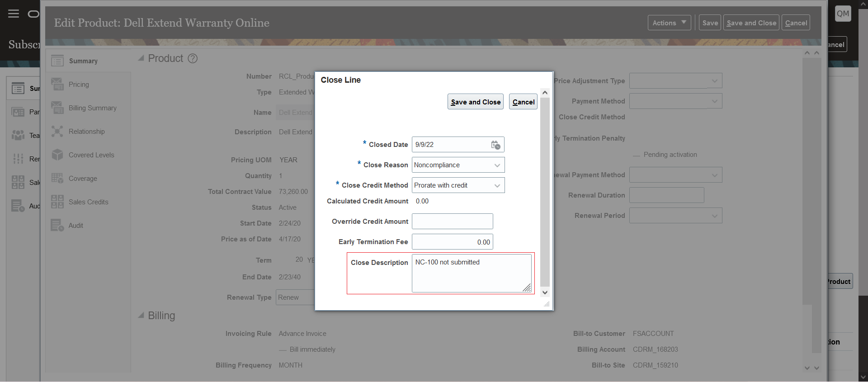Switch to the Billing Summary tab
This screenshot has width=868, height=382.
coord(93,108)
